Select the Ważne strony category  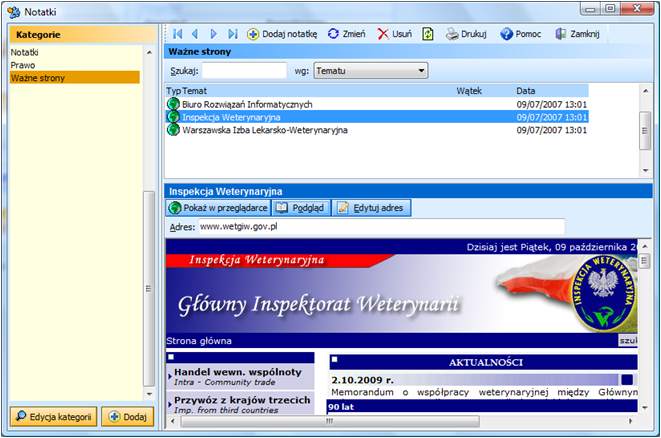coord(75,78)
